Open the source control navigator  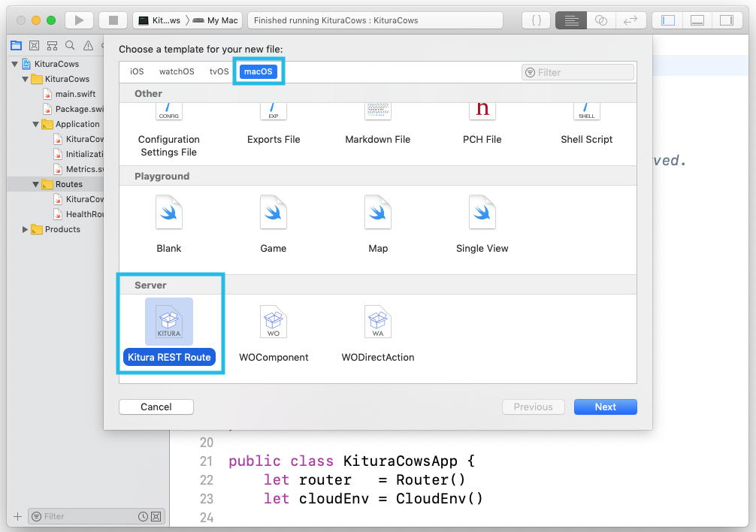[35, 46]
